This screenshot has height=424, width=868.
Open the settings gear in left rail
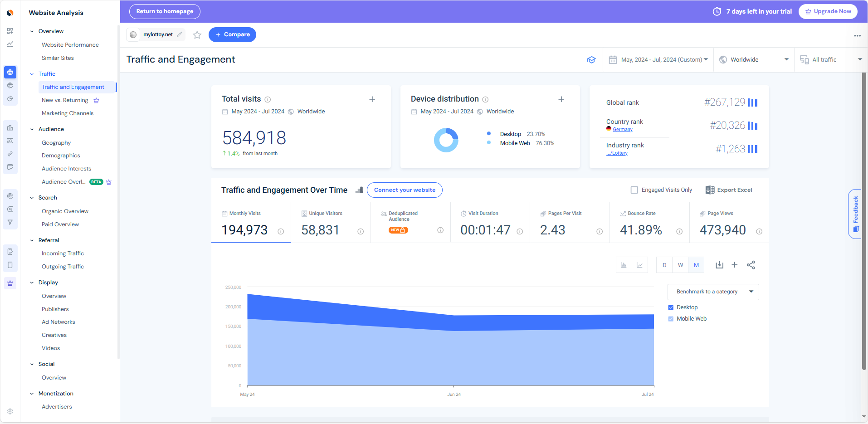tap(10, 411)
